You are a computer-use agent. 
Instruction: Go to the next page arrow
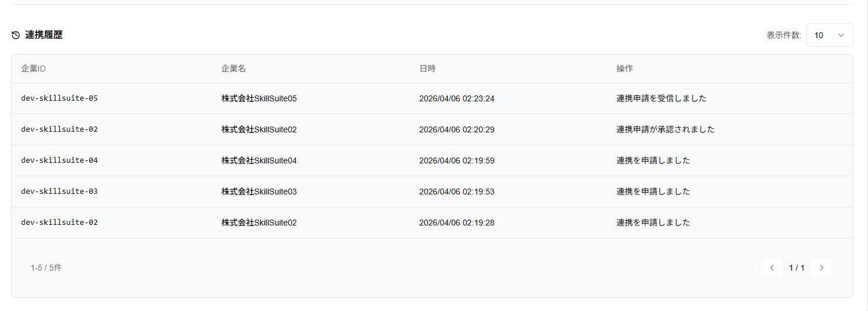822,268
